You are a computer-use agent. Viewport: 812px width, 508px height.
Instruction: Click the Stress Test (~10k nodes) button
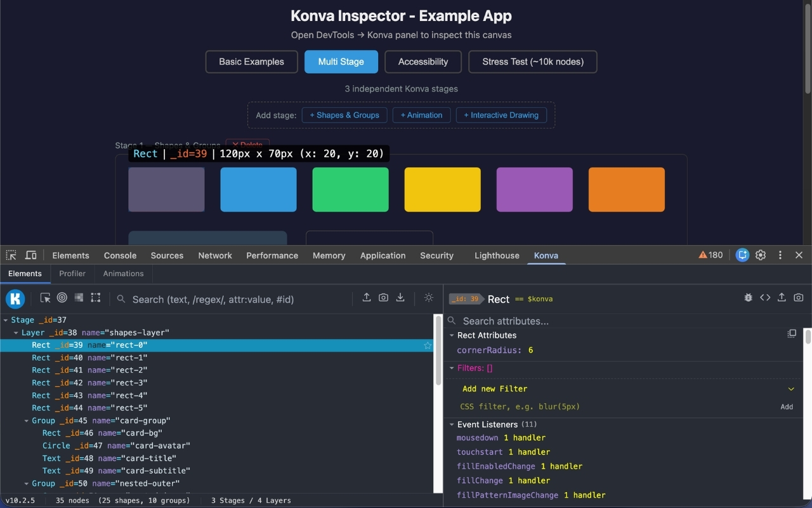533,62
